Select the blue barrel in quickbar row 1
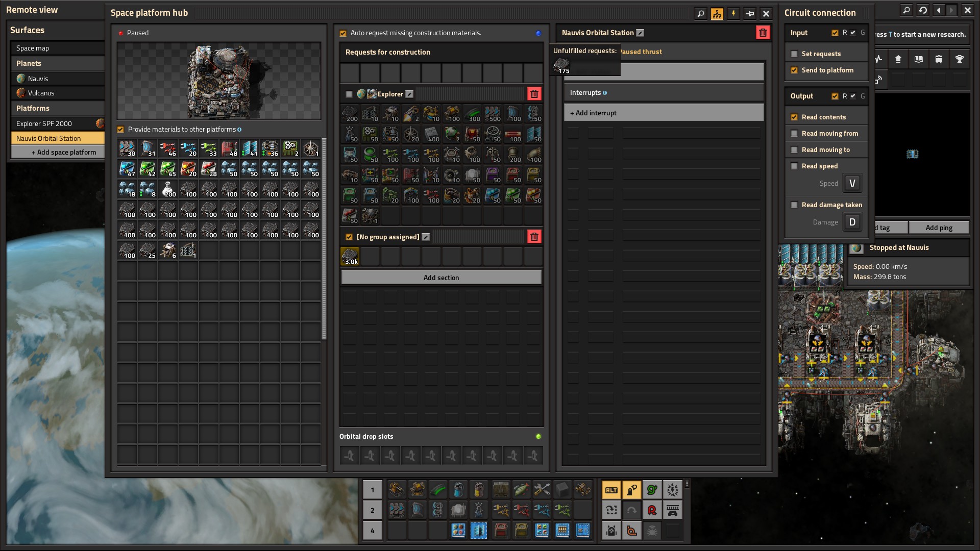 (458, 490)
